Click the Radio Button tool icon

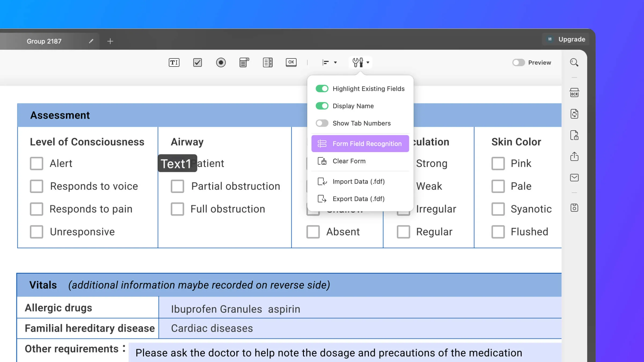point(221,62)
